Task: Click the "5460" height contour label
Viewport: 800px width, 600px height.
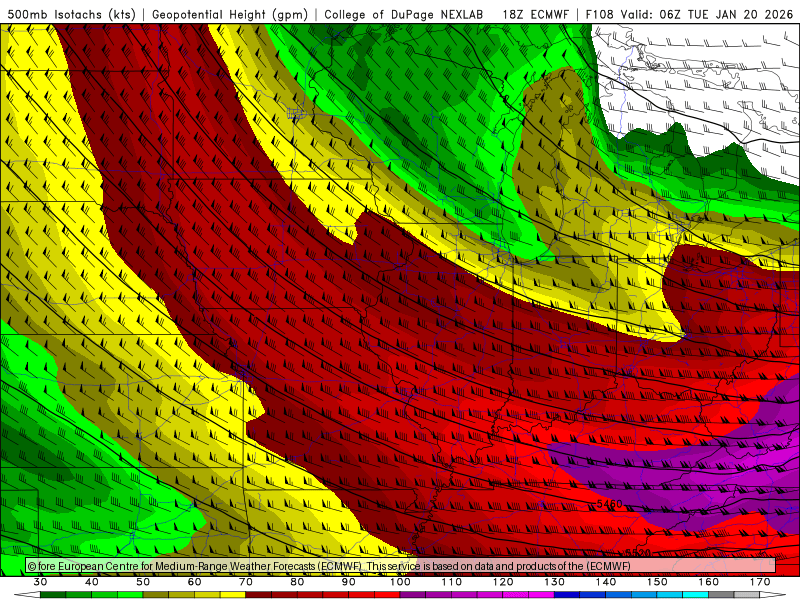Action: click(x=610, y=504)
